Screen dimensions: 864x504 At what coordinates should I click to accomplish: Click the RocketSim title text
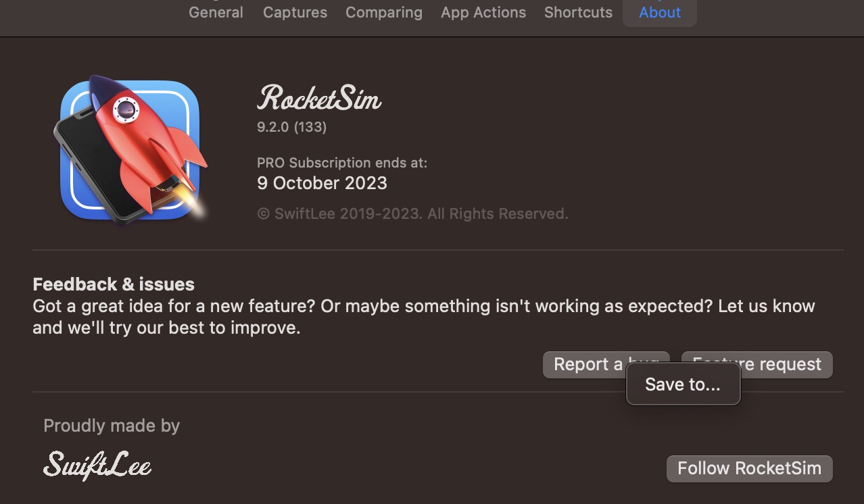tap(318, 99)
